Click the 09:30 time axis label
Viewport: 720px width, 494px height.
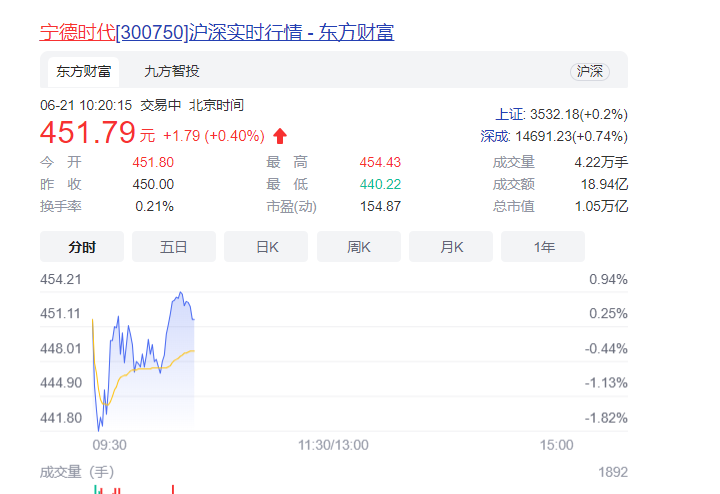109,445
